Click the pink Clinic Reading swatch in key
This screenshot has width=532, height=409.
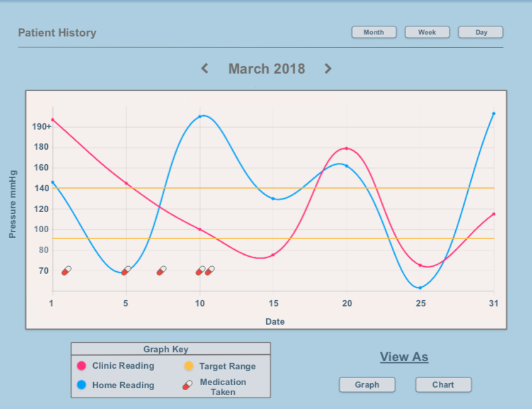tap(81, 366)
